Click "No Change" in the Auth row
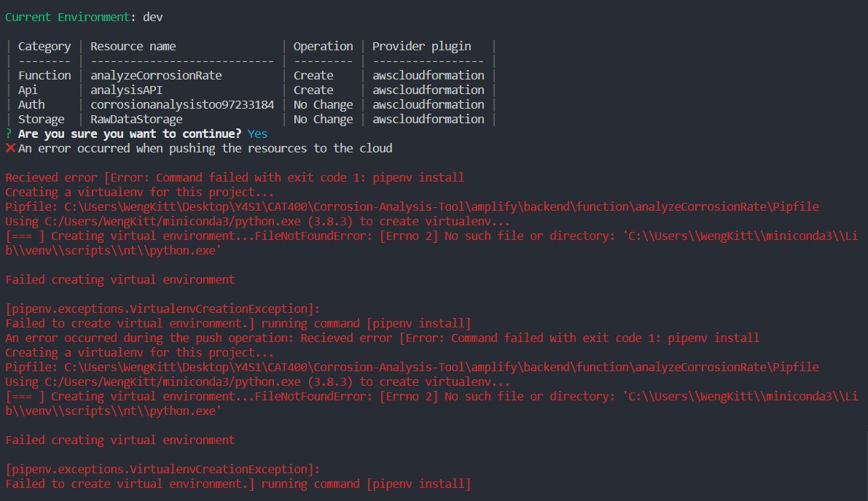868x501 pixels. point(323,105)
